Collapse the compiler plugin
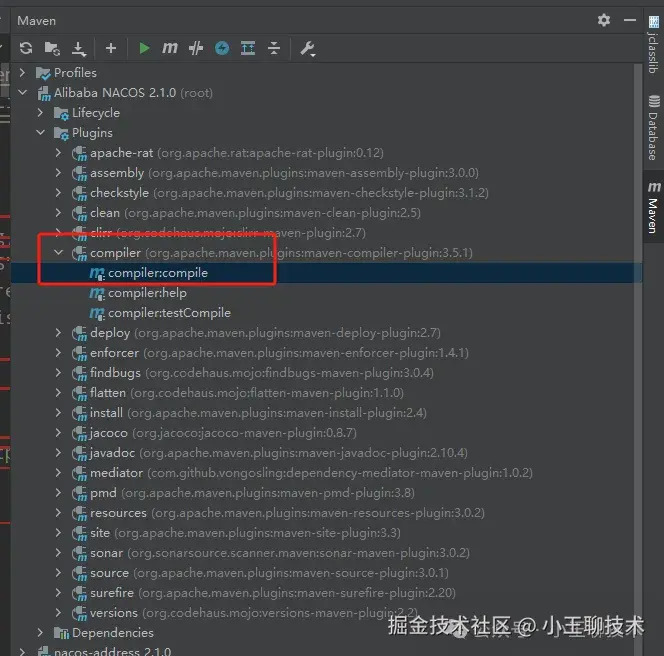The width and height of the screenshot is (664, 656). (58, 253)
